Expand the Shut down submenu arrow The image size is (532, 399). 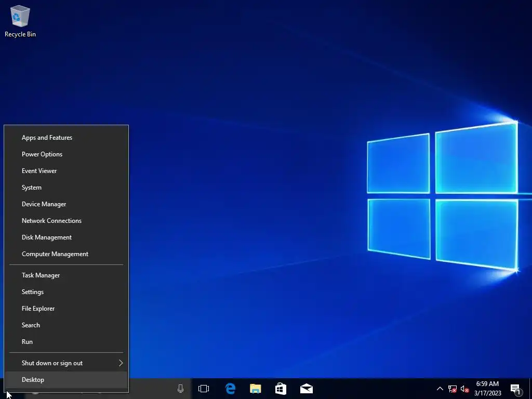pos(121,363)
